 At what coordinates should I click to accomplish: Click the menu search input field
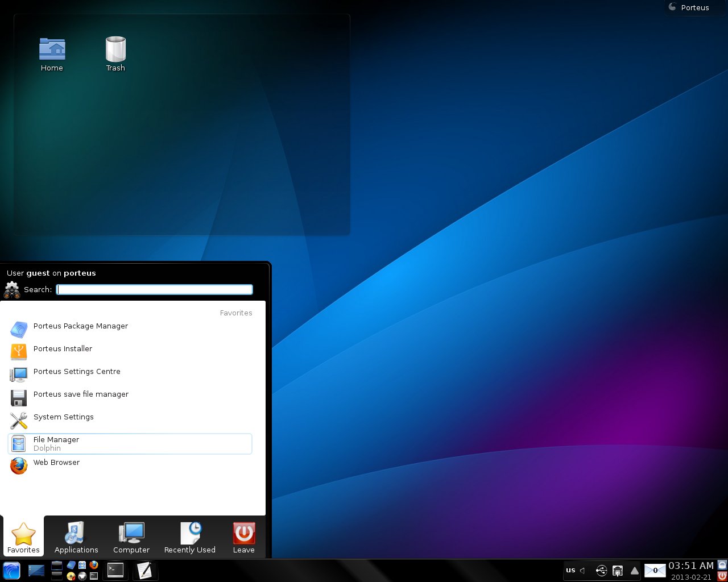(154, 289)
